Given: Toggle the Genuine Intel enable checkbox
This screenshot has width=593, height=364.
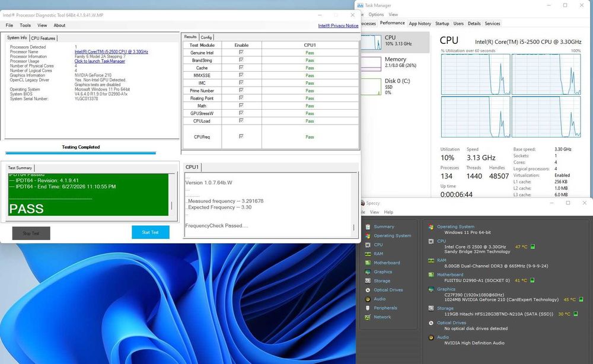Looking at the screenshot, I should point(241,52).
